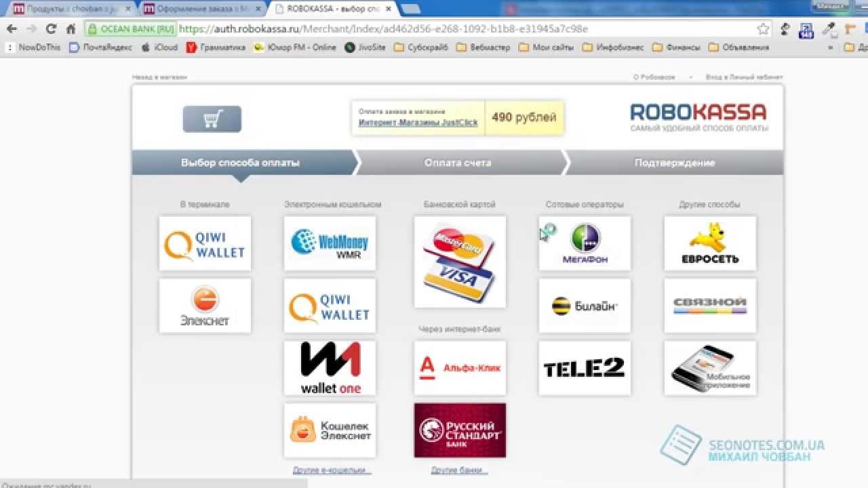Click Назад в магазин link

159,77
